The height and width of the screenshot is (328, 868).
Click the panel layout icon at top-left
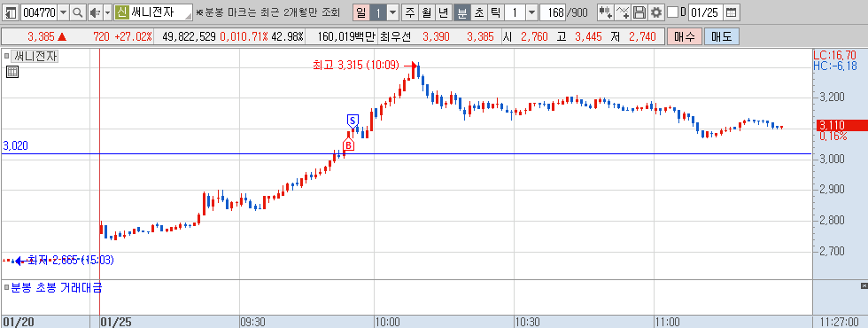11,12
